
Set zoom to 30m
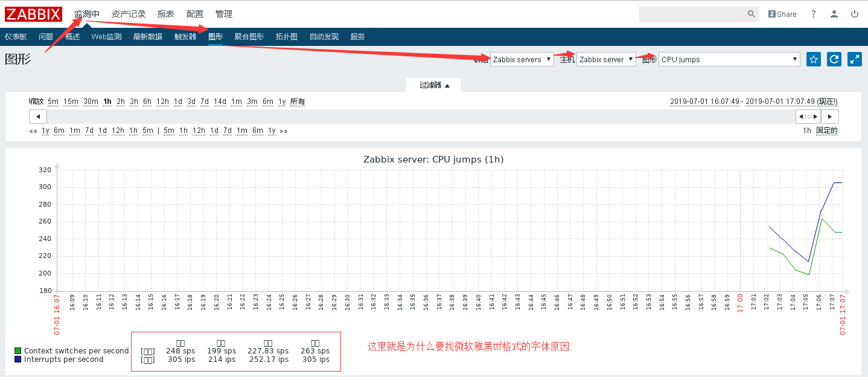coord(91,101)
